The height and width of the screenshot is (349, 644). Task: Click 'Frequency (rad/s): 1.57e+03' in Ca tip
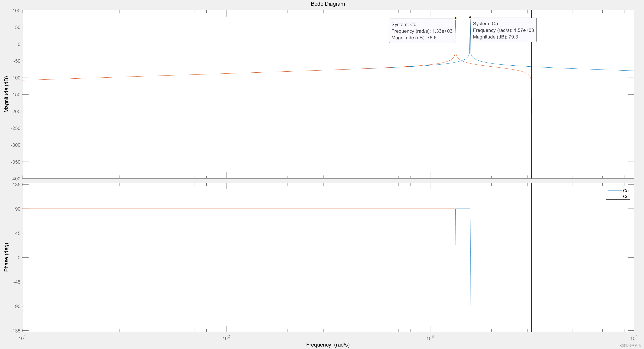(x=503, y=30)
